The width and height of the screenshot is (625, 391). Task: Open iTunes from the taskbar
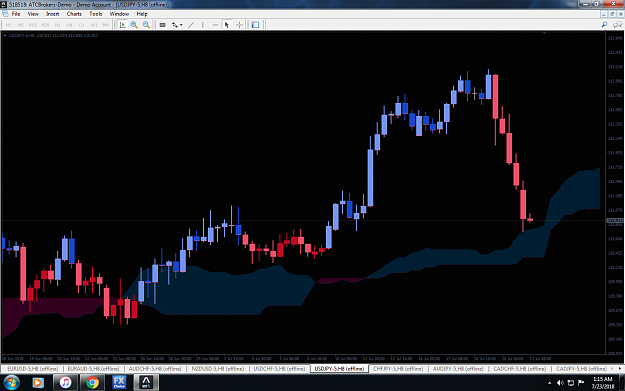pos(65,383)
